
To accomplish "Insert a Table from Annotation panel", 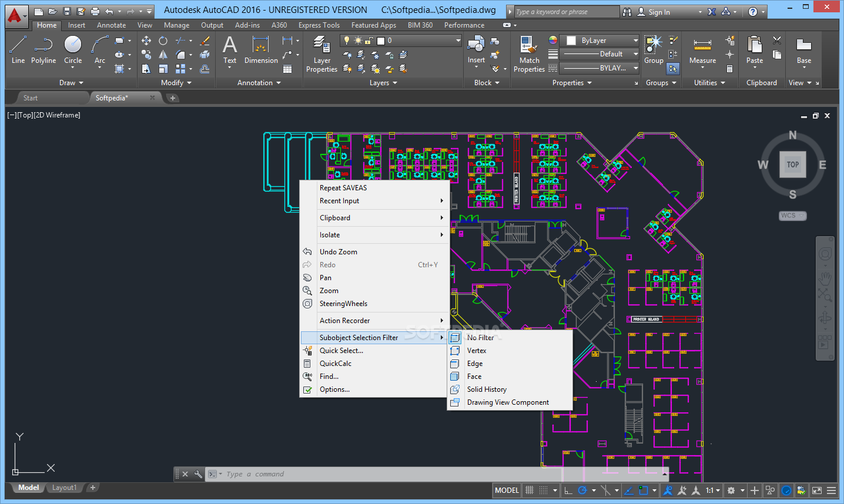I will [287, 69].
